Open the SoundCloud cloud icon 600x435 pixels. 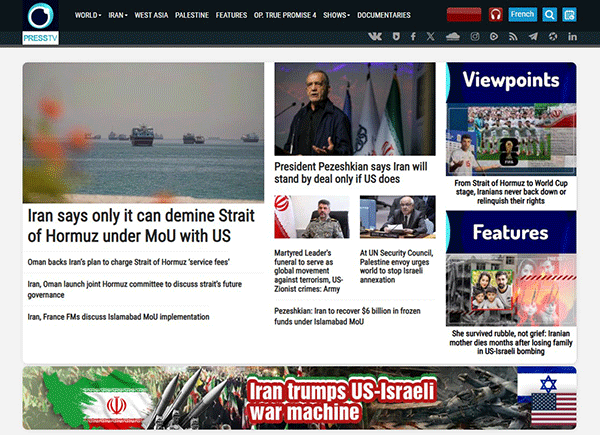point(453,36)
